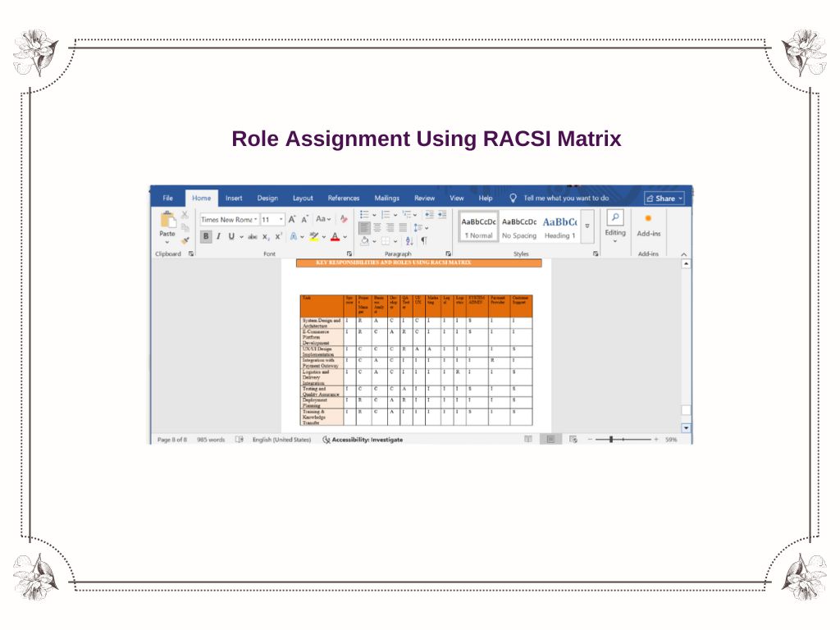Apply superscript formatting
The image size is (840, 630).
coord(279,236)
